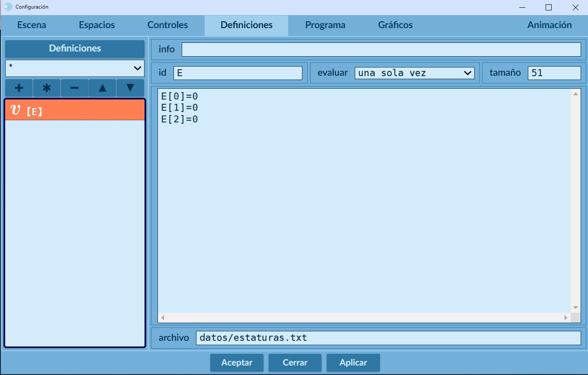Click the id field containing E
The width and height of the screenshot is (588, 375).
click(x=238, y=73)
